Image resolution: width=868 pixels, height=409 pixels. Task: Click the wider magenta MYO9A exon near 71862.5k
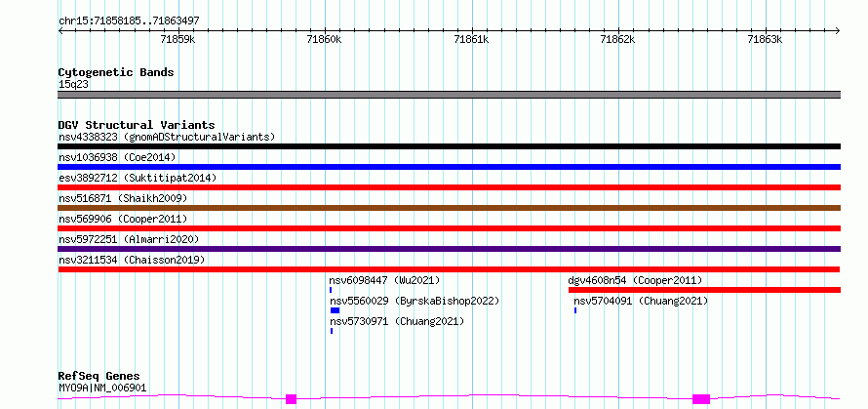pos(701,399)
